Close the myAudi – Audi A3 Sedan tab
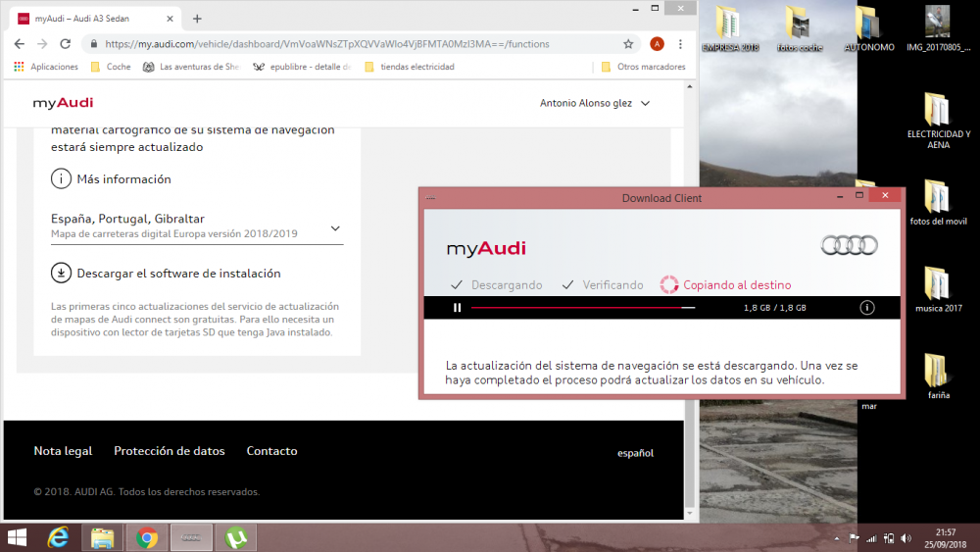This screenshot has width=980, height=552. tap(170, 19)
